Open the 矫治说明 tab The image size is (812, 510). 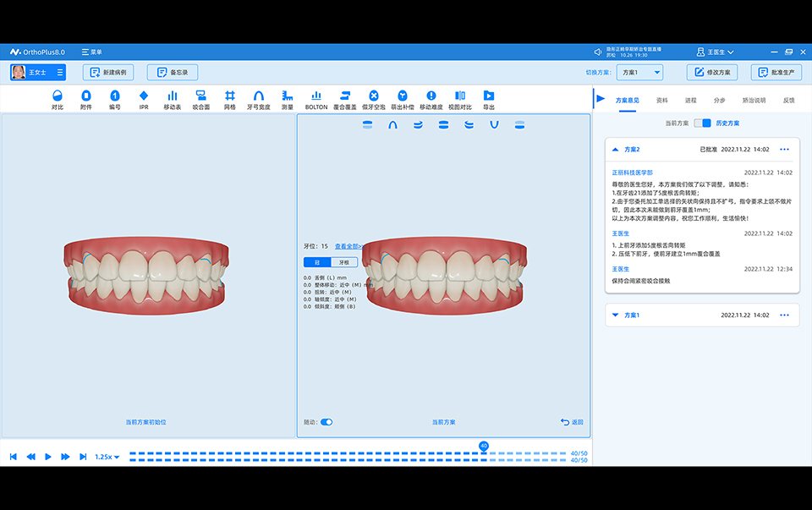tap(754, 100)
